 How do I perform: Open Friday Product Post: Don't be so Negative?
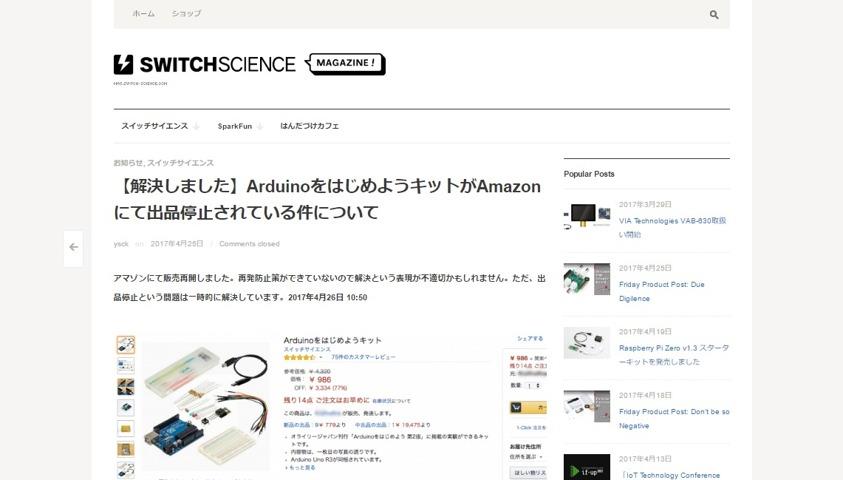tap(674, 419)
